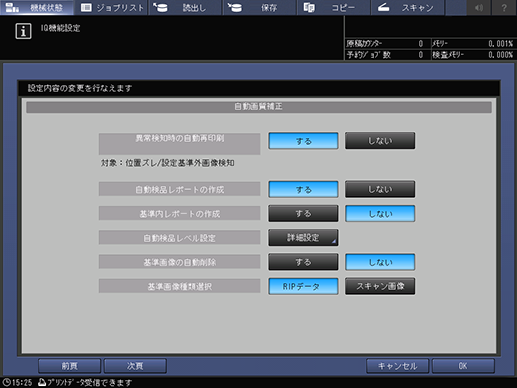Screen dimensions: 517x388
Task: Click the 基準画像種類選択 label
Action: (179, 286)
